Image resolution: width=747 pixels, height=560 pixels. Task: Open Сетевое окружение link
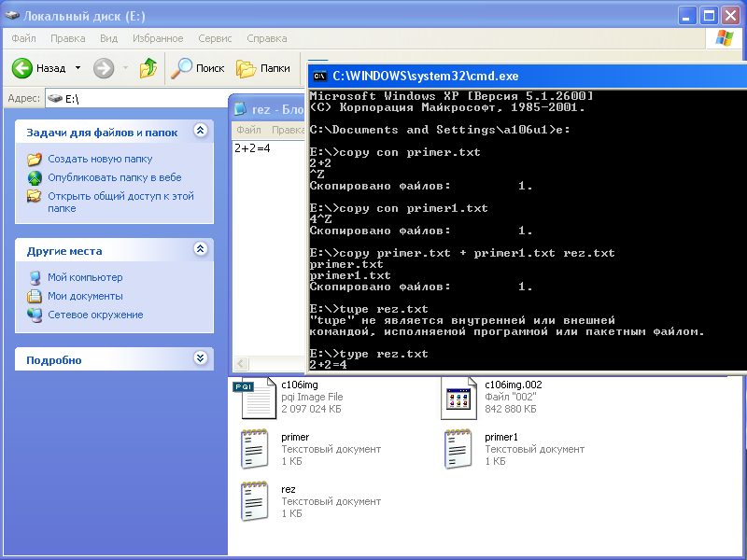click(x=95, y=315)
